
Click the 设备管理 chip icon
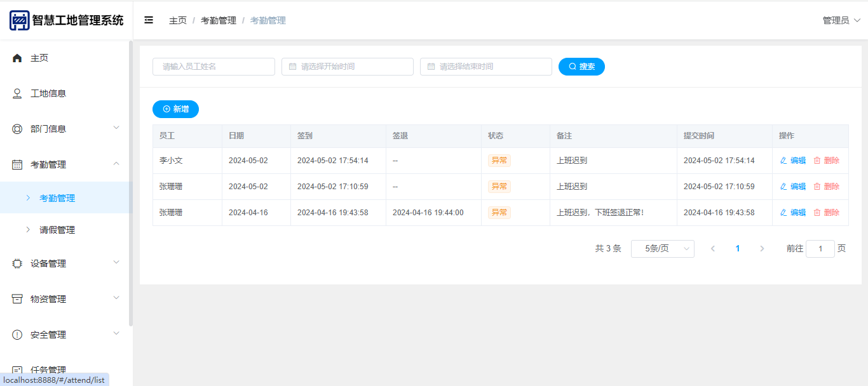17,263
